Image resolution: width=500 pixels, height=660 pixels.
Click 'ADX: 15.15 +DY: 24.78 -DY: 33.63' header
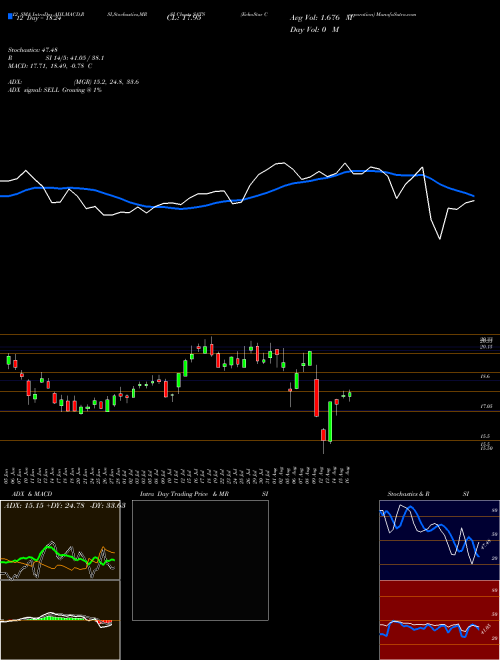pyautogui.click(x=65, y=506)
